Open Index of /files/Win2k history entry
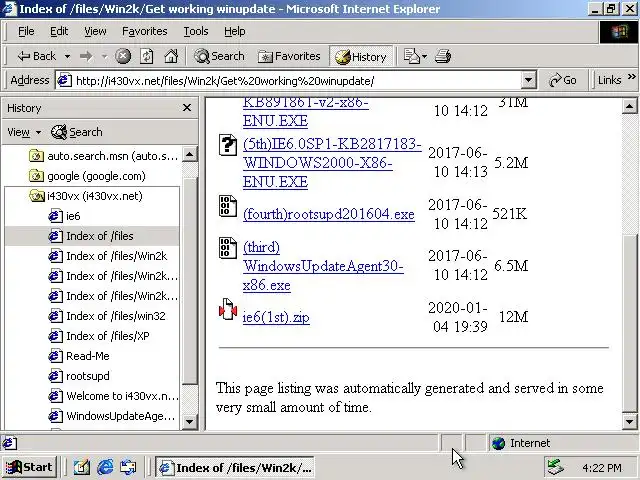The height and width of the screenshot is (480, 640). pos(108,256)
